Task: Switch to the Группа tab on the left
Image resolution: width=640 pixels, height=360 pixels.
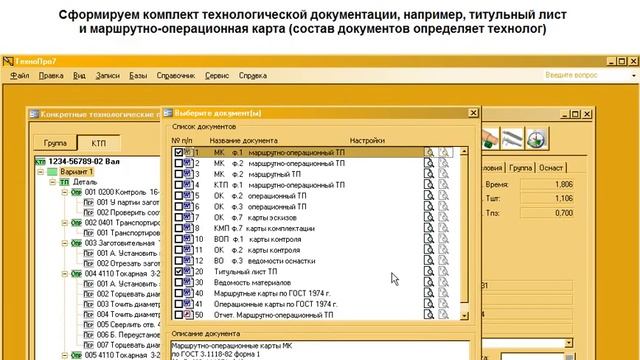Action: [x=55, y=143]
